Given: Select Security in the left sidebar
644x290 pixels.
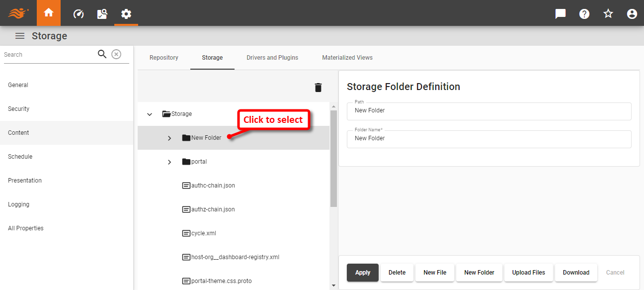Looking at the screenshot, I should pyautogui.click(x=18, y=108).
